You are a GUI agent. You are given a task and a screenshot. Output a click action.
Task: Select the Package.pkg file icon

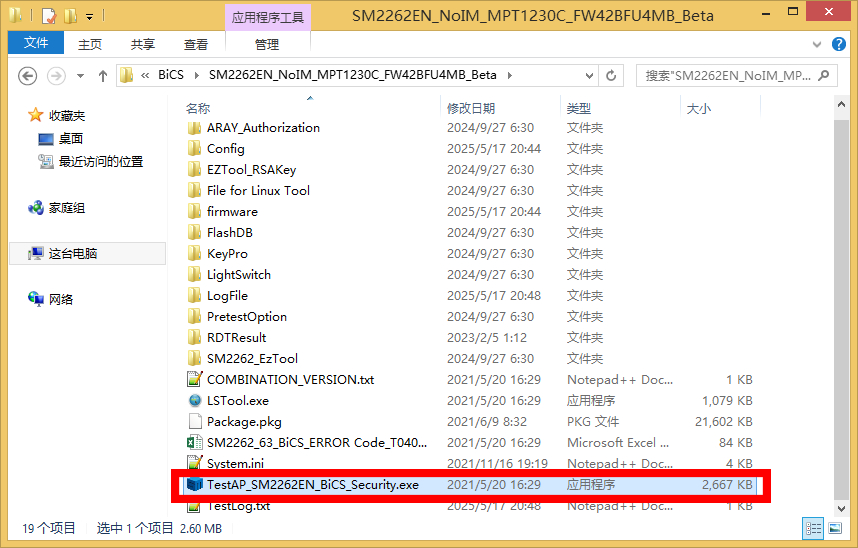pyautogui.click(x=195, y=422)
